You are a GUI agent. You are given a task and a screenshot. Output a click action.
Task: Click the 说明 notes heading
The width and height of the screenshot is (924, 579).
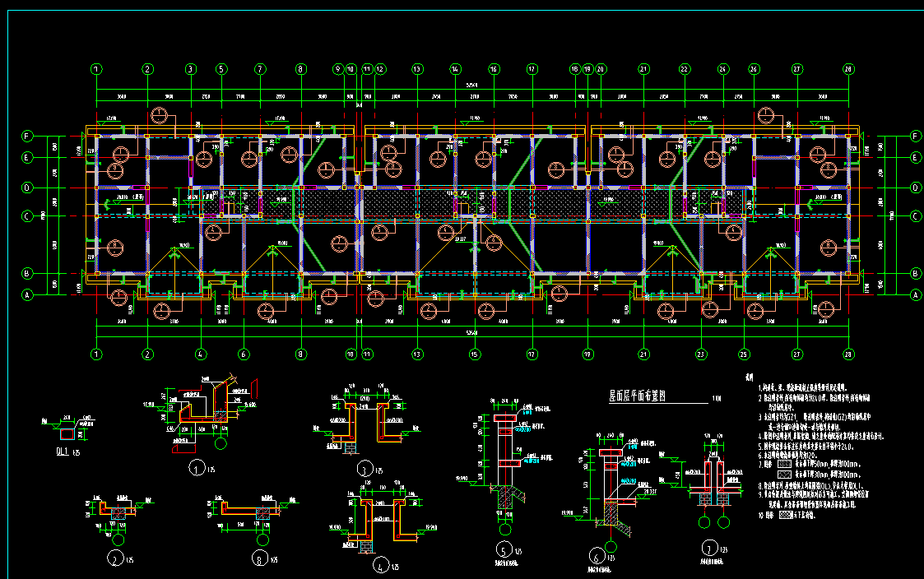tap(749, 377)
